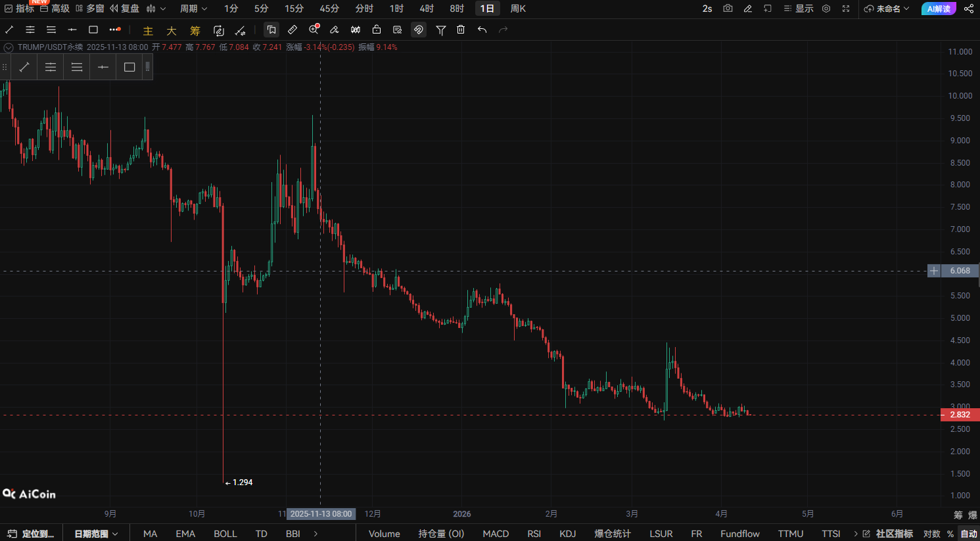The width and height of the screenshot is (980, 541).
Task: Open the 高级 advanced mode
Action: 55,9
